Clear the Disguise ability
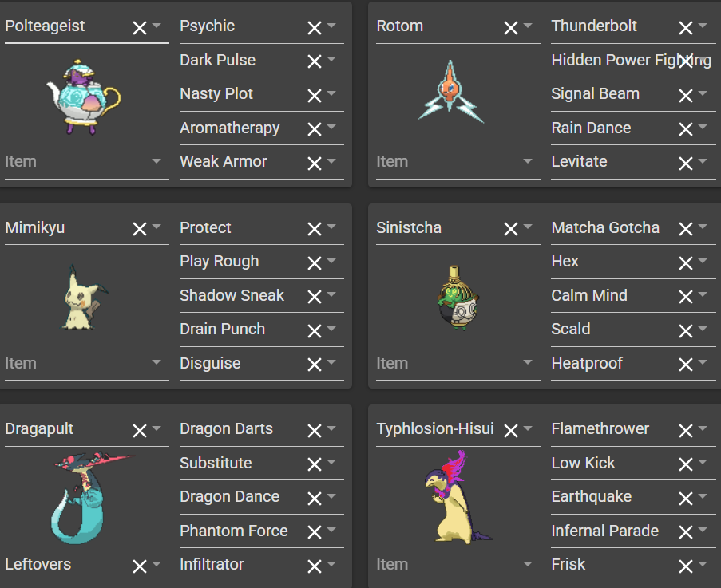Screen dimensions: 721x588 pos(315,365)
